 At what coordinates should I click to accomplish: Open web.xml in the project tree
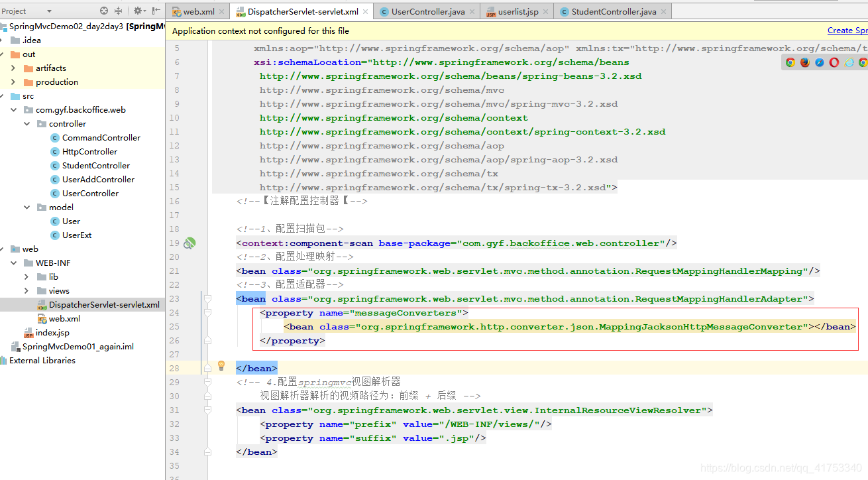point(64,319)
